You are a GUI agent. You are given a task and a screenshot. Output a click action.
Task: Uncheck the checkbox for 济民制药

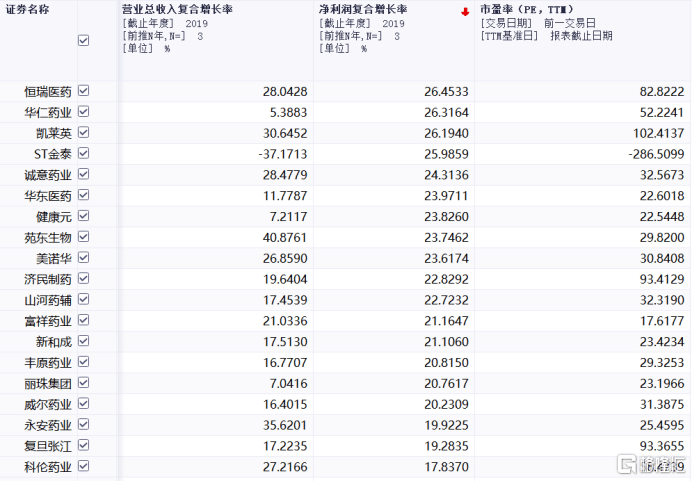[x=83, y=278]
